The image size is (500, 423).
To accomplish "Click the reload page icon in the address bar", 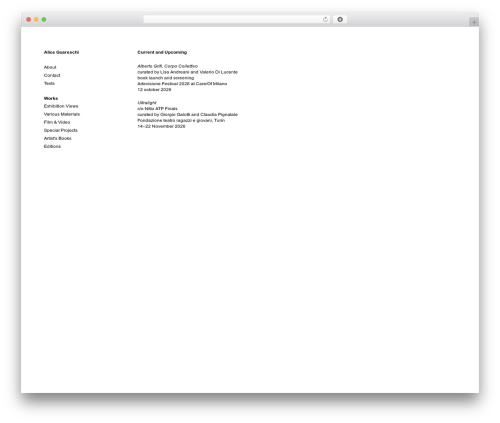I will point(325,19).
